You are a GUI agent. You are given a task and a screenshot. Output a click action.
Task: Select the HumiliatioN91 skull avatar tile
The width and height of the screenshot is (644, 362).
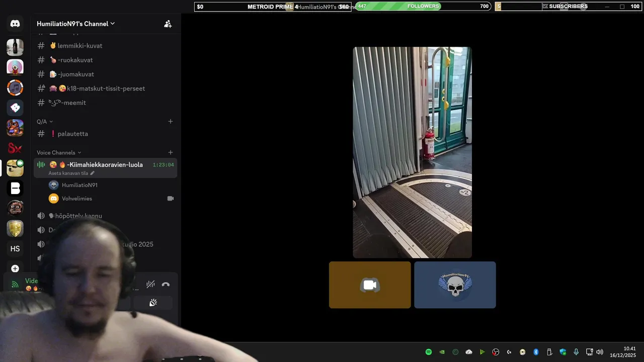click(x=455, y=285)
